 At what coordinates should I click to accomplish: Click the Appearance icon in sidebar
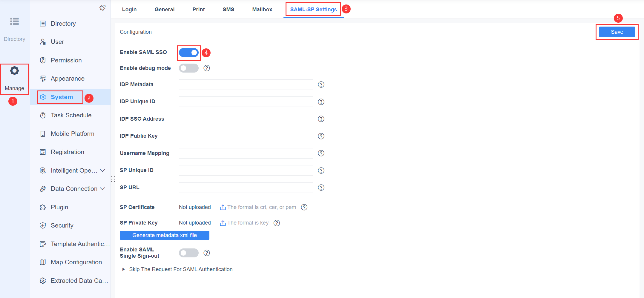43,78
